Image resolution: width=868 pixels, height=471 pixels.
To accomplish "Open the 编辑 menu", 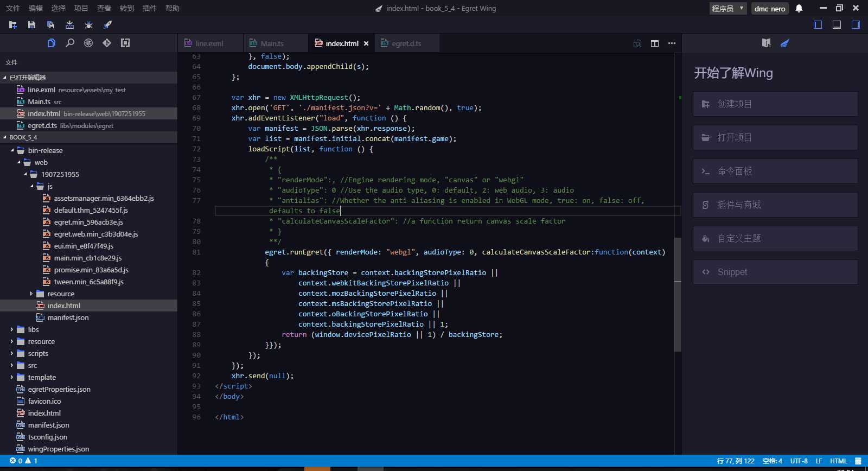I will pos(36,8).
